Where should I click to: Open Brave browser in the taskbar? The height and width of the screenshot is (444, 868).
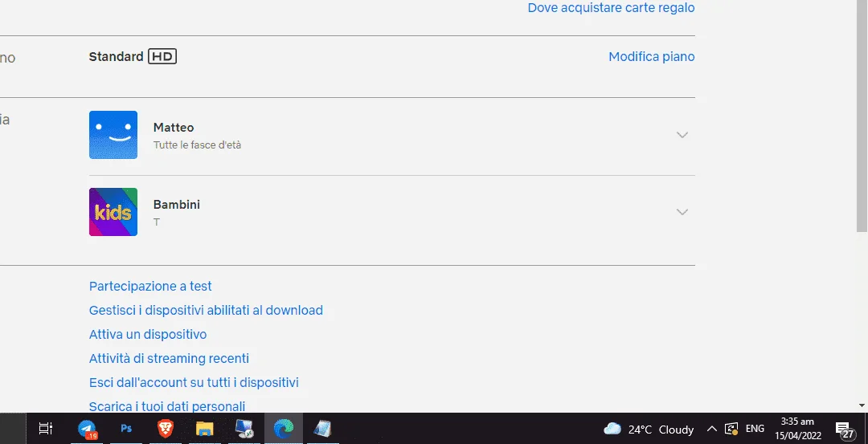pyautogui.click(x=165, y=429)
